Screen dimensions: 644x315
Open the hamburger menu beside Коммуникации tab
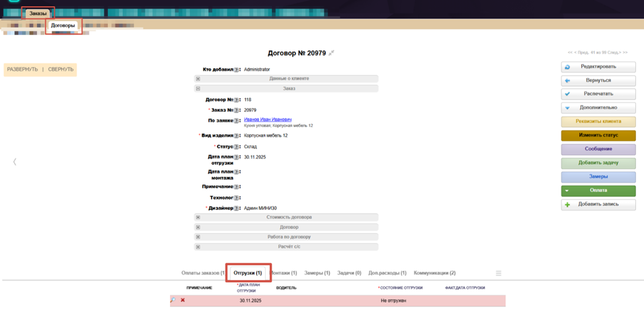(499, 273)
